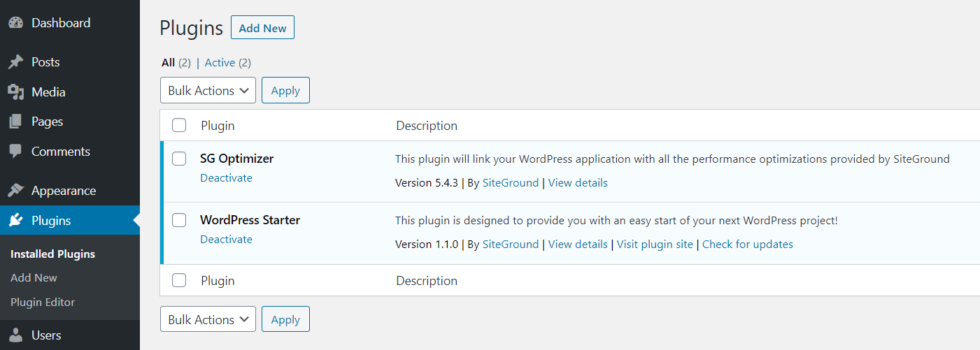The height and width of the screenshot is (350, 980).
Task: Click the Version 1.1.0 text
Action: point(427,245)
